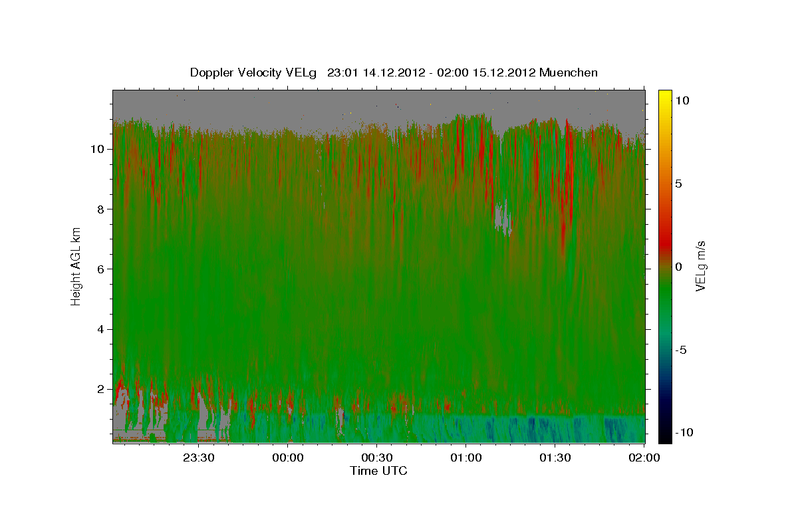Click the '02:00' time axis label
Screen dimensions: 798x532
point(644,458)
